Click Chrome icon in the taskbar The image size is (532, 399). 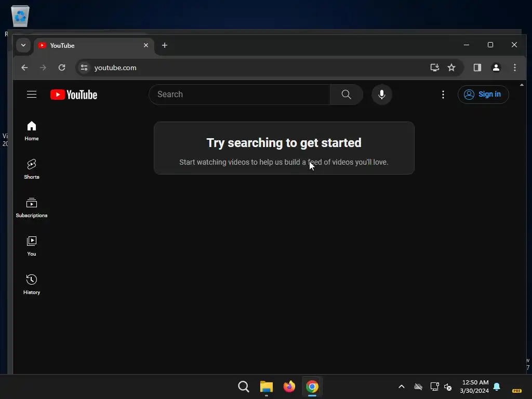click(x=312, y=387)
